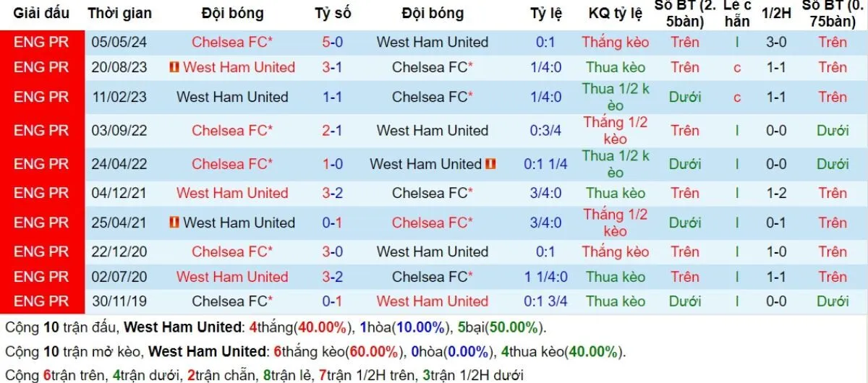The width and height of the screenshot is (868, 383).
Task: Click red card icon in 25/04/21 row
Action: 174,223
